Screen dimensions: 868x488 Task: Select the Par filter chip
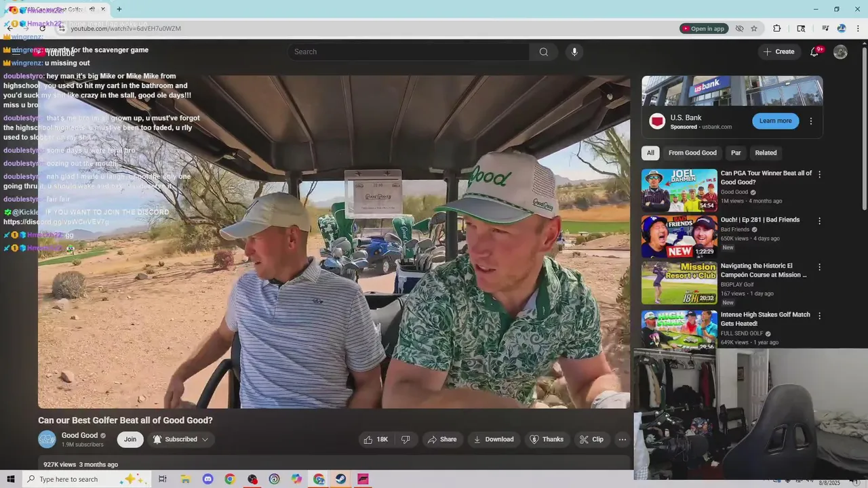click(x=736, y=152)
